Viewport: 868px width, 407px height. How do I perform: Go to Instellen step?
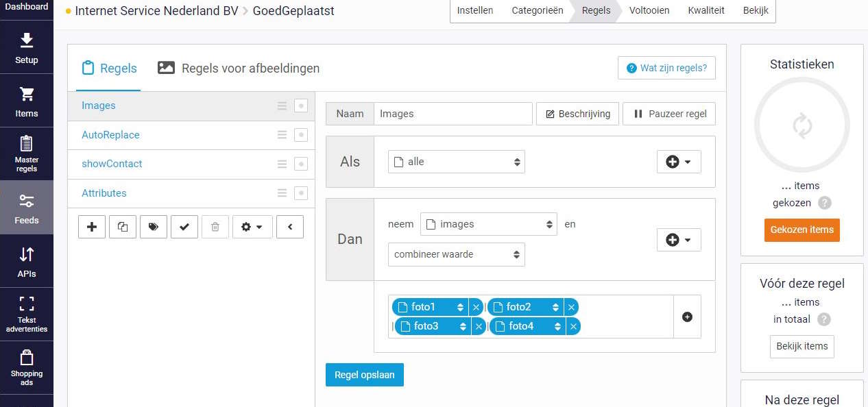pyautogui.click(x=475, y=10)
